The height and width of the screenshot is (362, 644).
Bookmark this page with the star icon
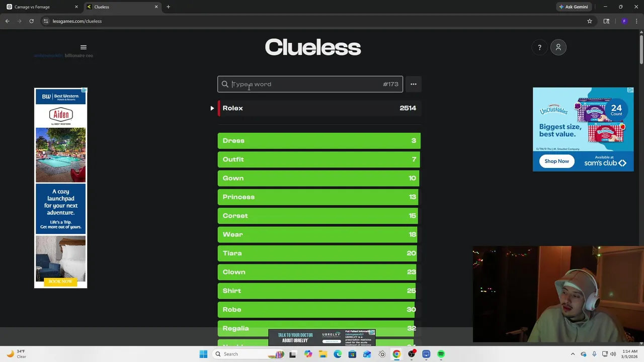pyautogui.click(x=590, y=21)
